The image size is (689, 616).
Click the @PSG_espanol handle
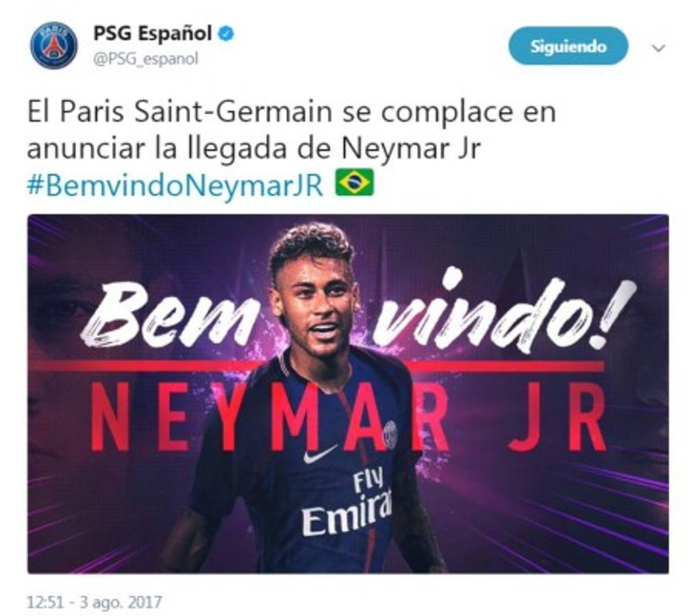(x=145, y=58)
